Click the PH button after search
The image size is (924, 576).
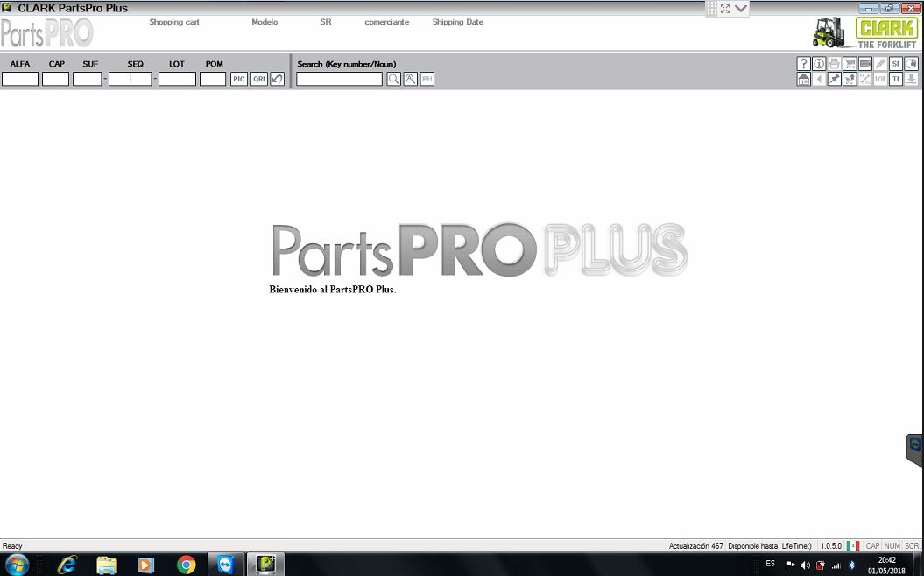pyautogui.click(x=427, y=79)
